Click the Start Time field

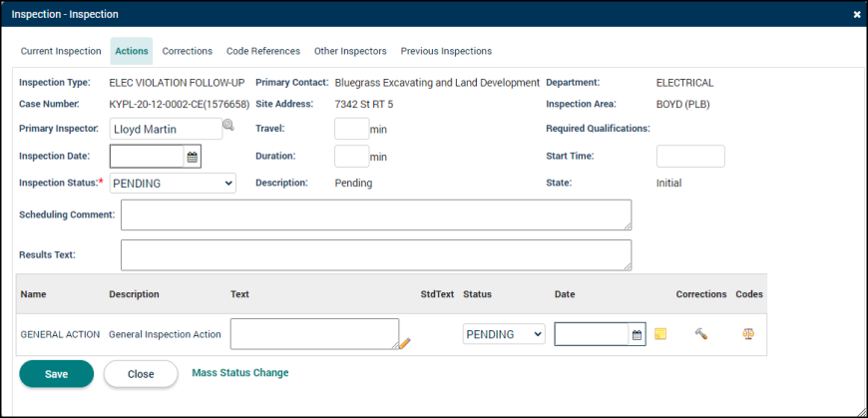[x=690, y=157]
